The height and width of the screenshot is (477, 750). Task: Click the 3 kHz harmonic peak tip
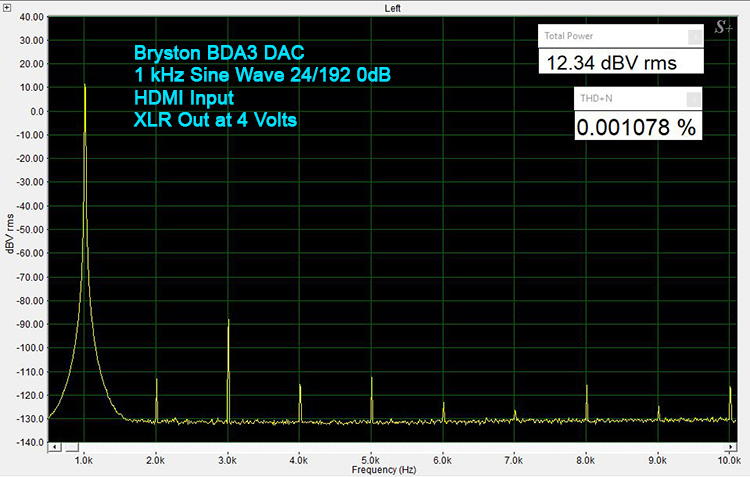point(228,320)
